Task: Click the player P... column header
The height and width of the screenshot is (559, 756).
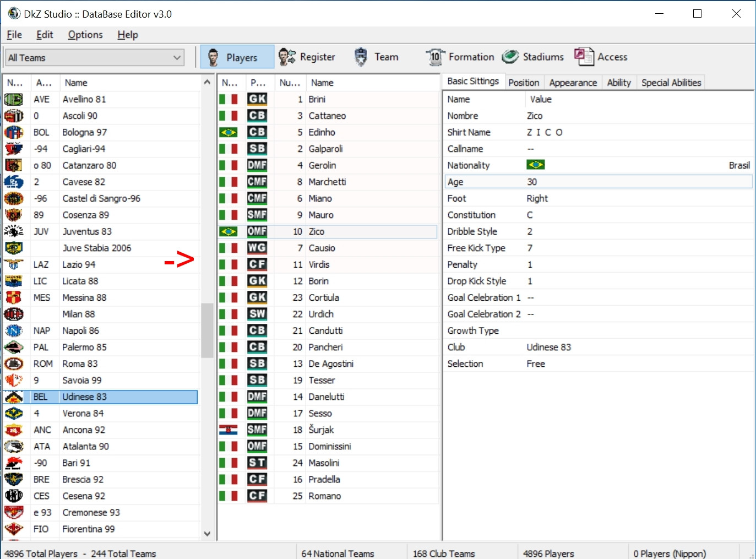Action: tap(259, 83)
